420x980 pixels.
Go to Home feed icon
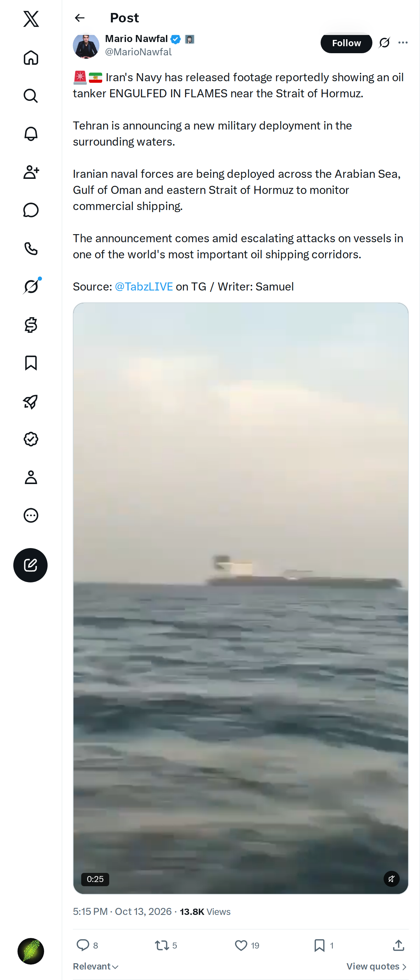coord(31,57)
